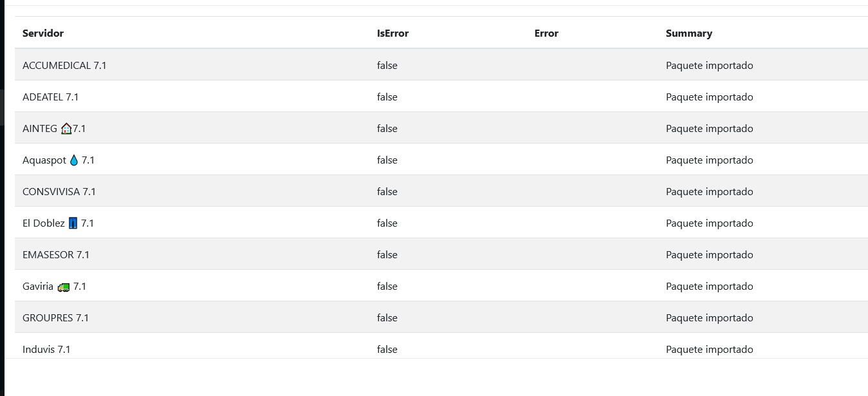Click the Servidor column header
This screenshot has width=868, height=396.
point(43,33)
